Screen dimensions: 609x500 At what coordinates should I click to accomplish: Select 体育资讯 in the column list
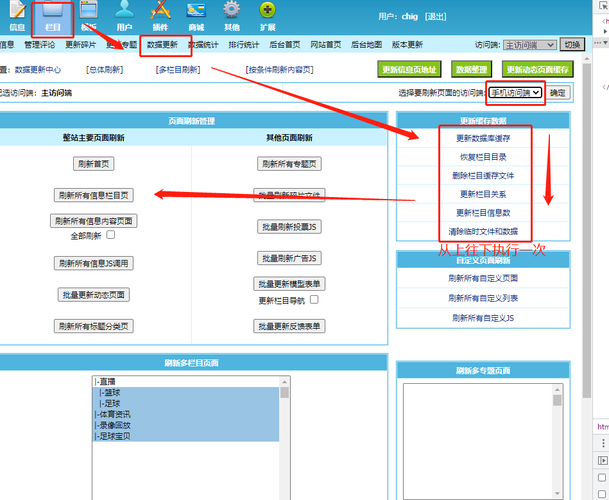186,414
